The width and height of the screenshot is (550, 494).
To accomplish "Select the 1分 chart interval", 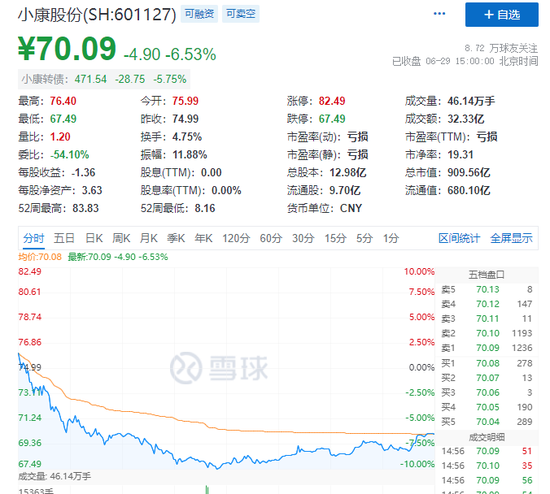I will (391, 239).
